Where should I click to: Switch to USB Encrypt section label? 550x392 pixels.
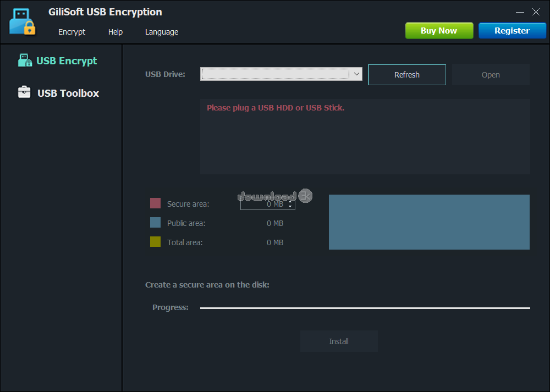pos(67,61)
